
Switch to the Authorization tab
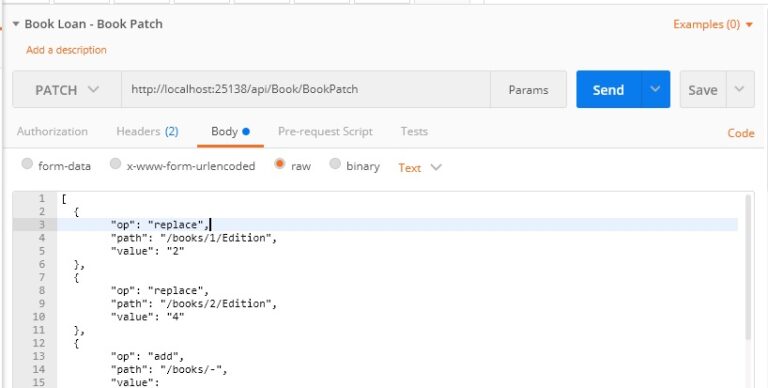pos(52,131)
